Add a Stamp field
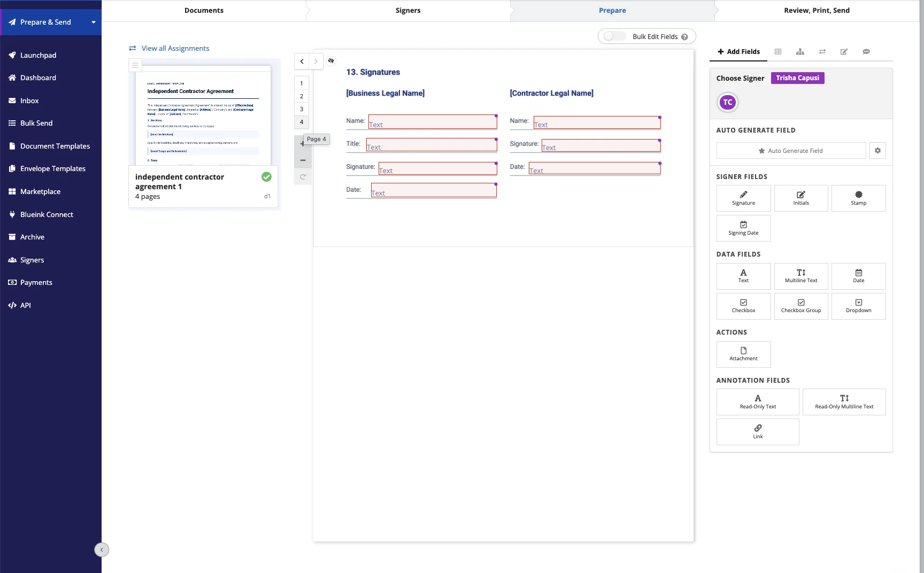 (x=858, y=198)
